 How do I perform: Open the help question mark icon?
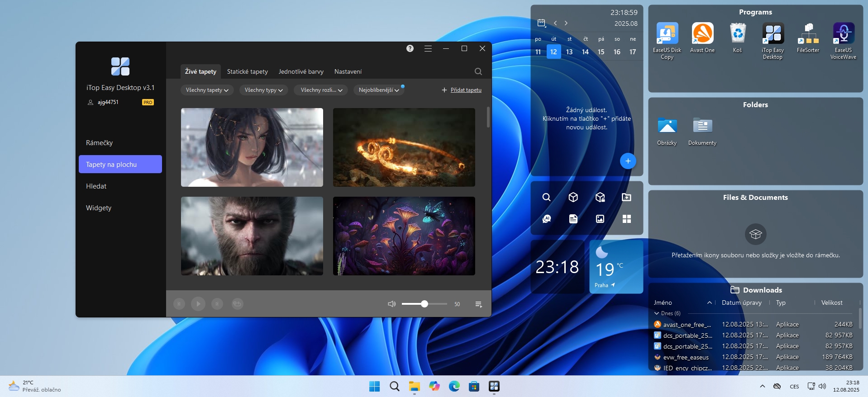410,48
